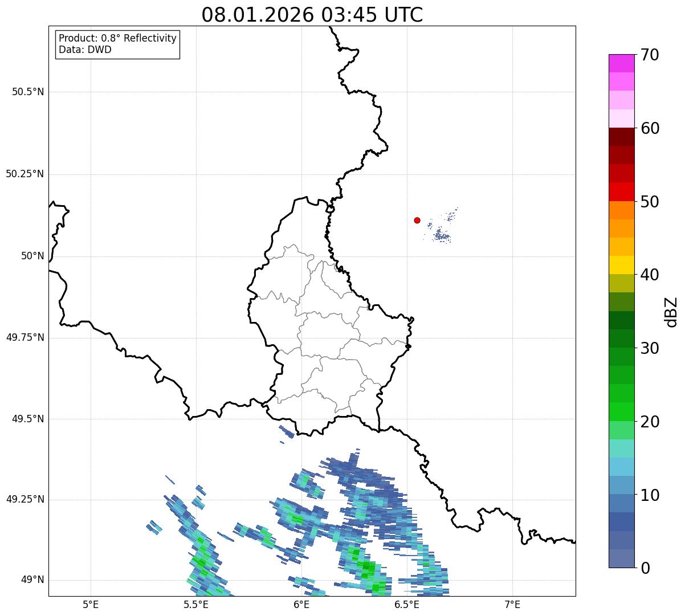The image size is (685, 616).
Task: Pick the orange swatch just below 50 dBZ
Action: pos(621,210)
